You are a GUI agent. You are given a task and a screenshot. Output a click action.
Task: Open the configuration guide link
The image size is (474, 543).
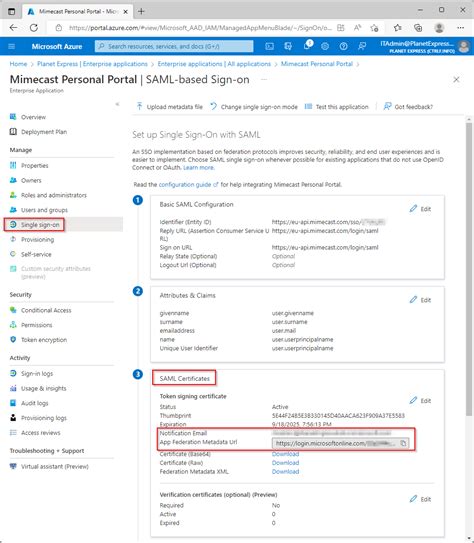pyautogui.click(x=188, y=185)
